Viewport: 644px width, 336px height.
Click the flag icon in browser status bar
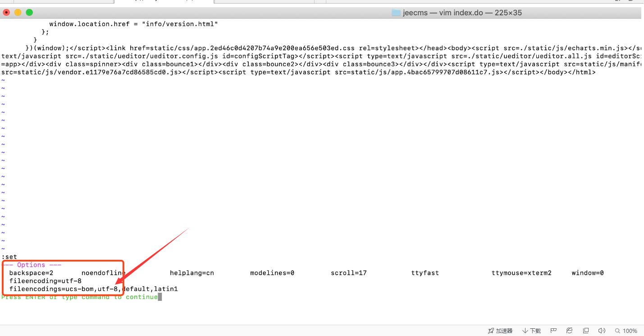pyautogui.click(x=553, y=331)
